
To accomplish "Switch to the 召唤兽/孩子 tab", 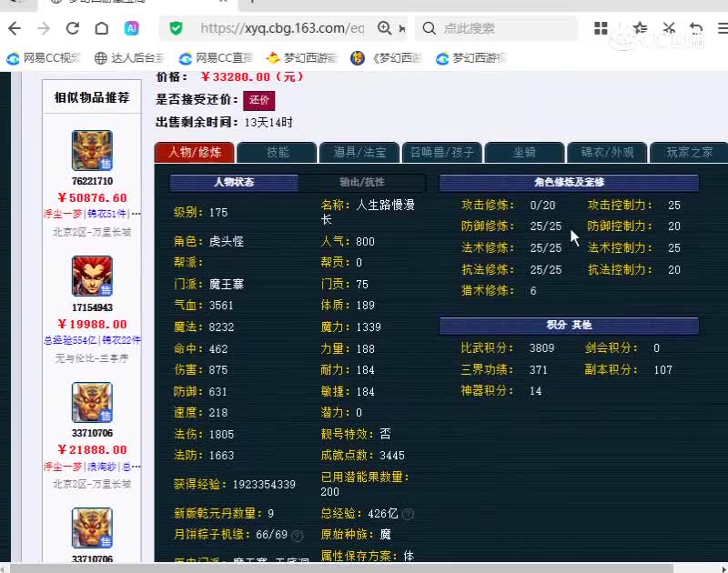I will pos(442,152).
